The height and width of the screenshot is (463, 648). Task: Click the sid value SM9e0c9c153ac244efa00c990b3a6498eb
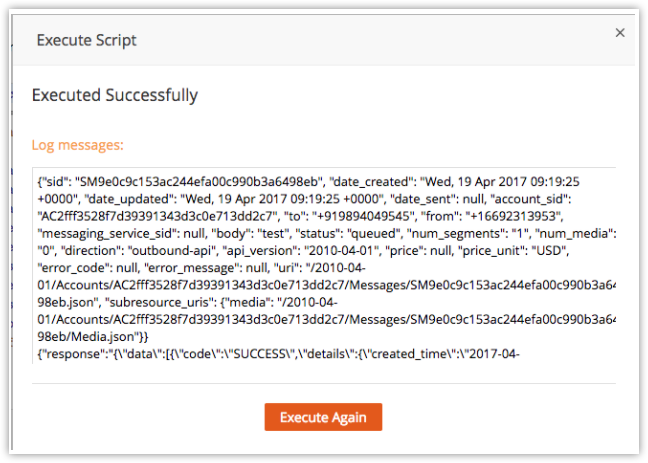pyautogui.click(x=181, y=183)
